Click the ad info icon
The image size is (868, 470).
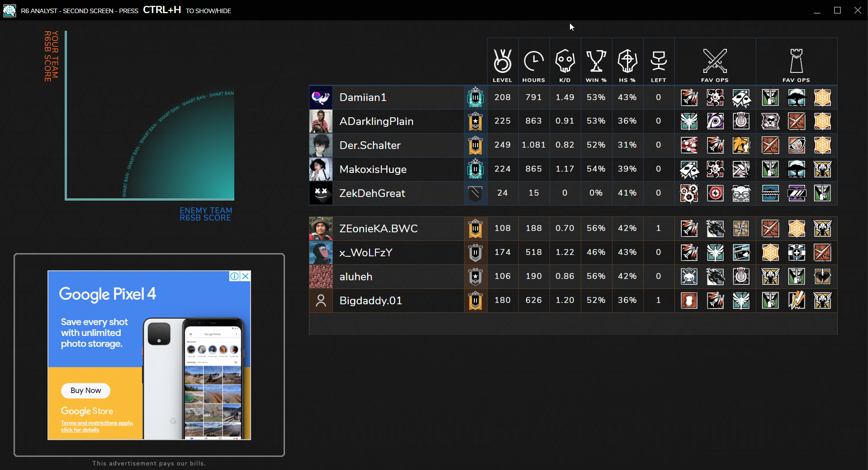[x=234, y=276]
